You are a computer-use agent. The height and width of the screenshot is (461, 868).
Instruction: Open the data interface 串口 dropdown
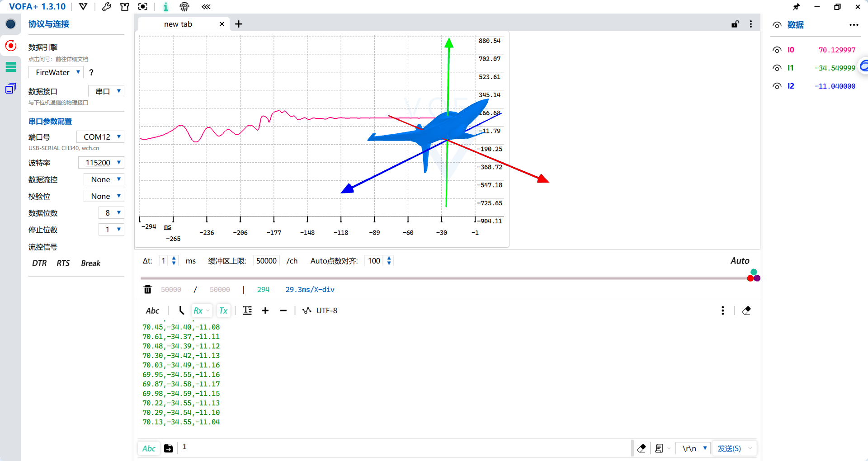click(x=106, y=91)
